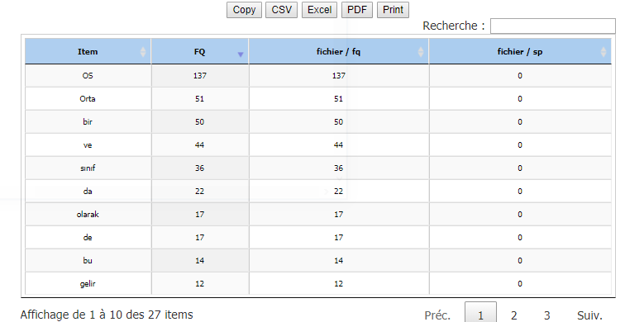Toggle the FQ column descending sort arrow
Image resolution: width=644 pixels, height=322 pixels.
point(241,54)
